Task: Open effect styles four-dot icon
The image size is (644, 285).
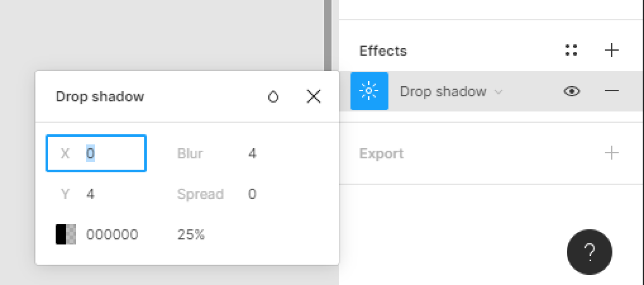Action: click(x=571, y=51)
